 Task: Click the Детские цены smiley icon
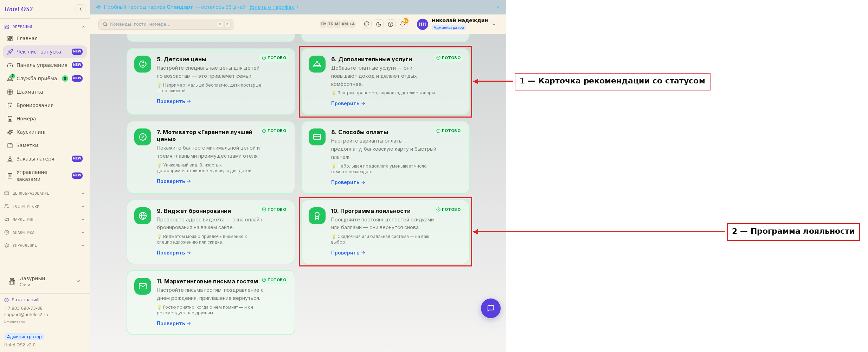click(143, 64)
